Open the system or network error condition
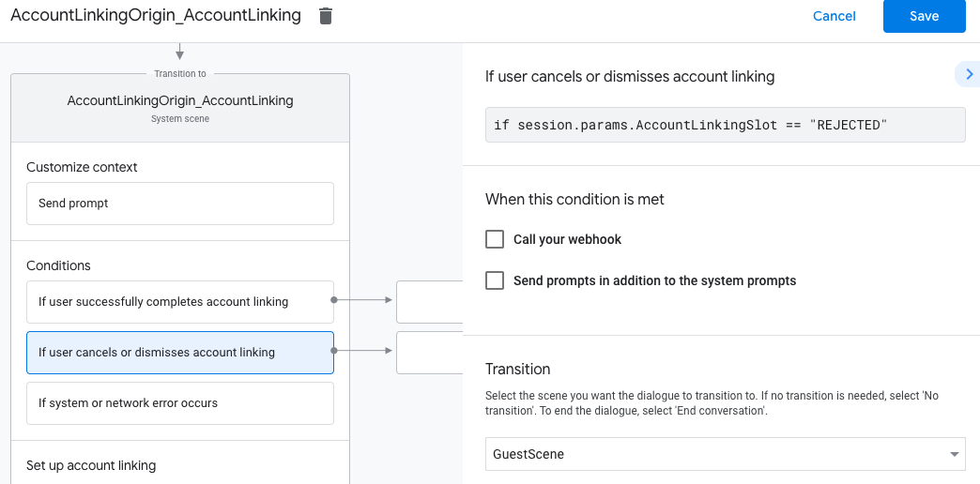This screenshot has width=980, height=484. 179,403
